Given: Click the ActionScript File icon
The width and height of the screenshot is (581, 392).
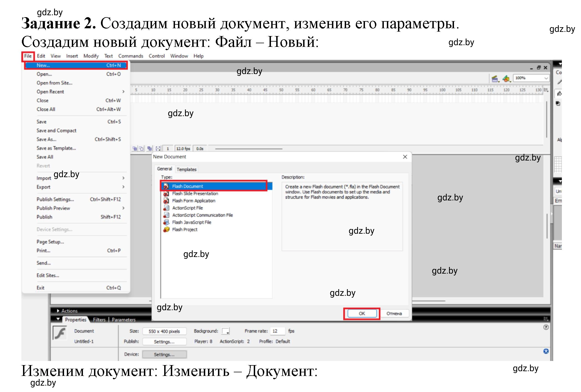Looking at the screenshot, I should click(x=166, y=208).
